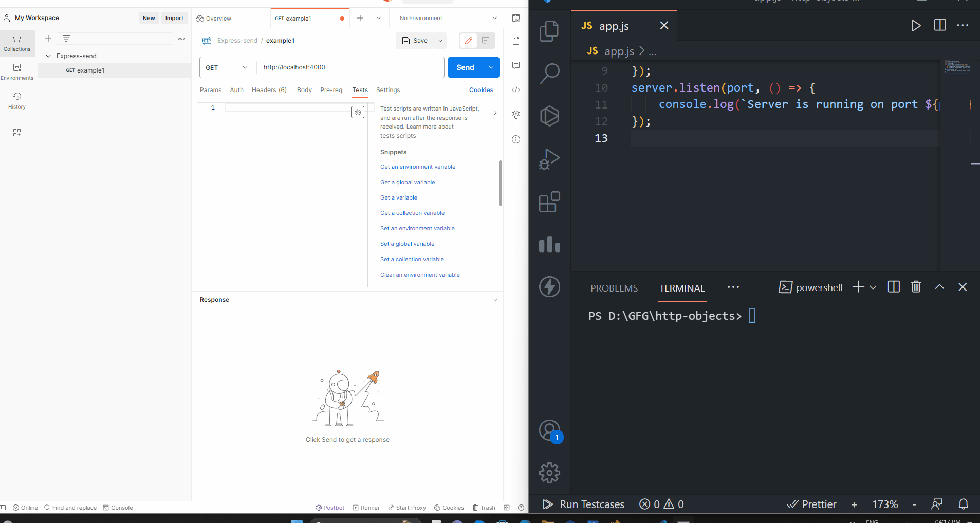The width and height of the screenshot is (980, 523).
Task: Click Prettier in VS Code status bar
Action: (x=812, y=504)
